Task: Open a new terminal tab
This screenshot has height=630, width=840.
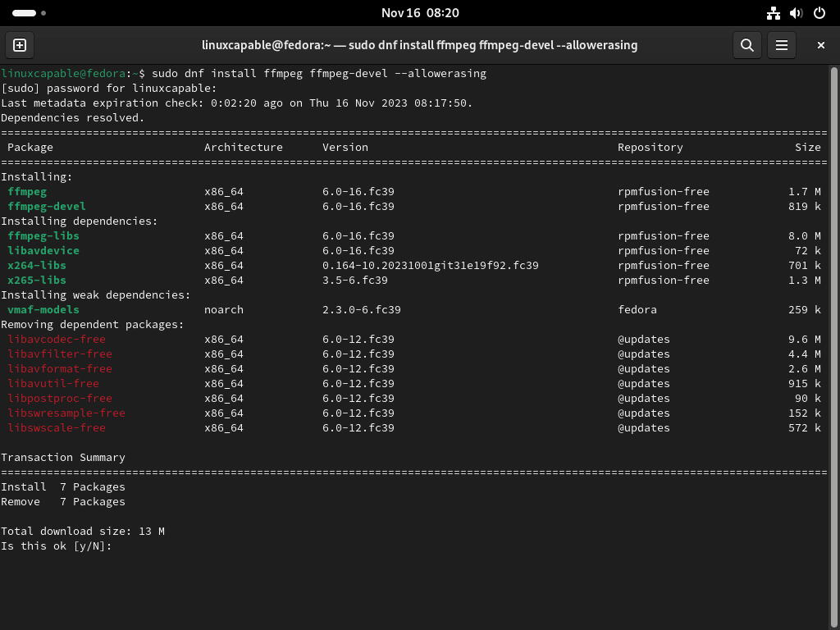Action: point(19,45)
